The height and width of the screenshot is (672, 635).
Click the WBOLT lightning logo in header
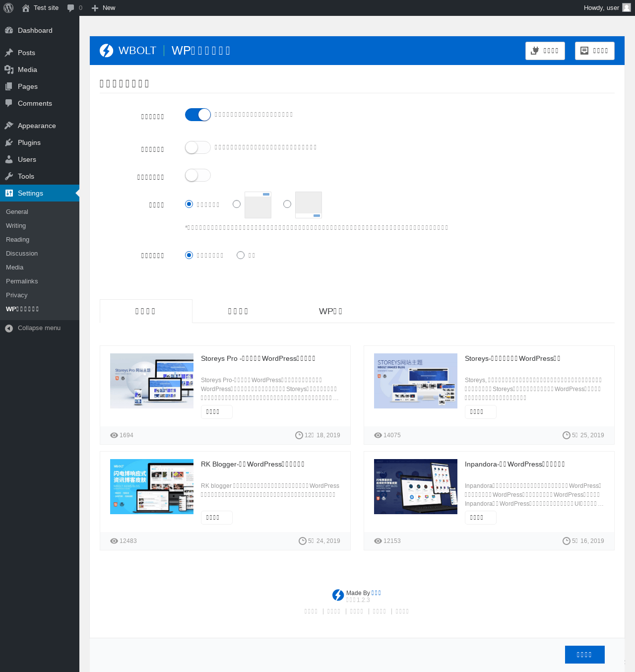tap(106, 51)
